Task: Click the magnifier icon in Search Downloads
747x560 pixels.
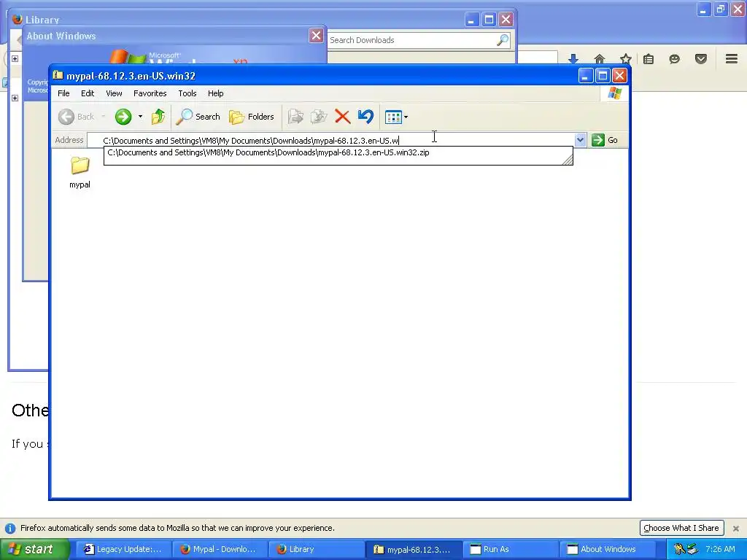Action: 502,40
